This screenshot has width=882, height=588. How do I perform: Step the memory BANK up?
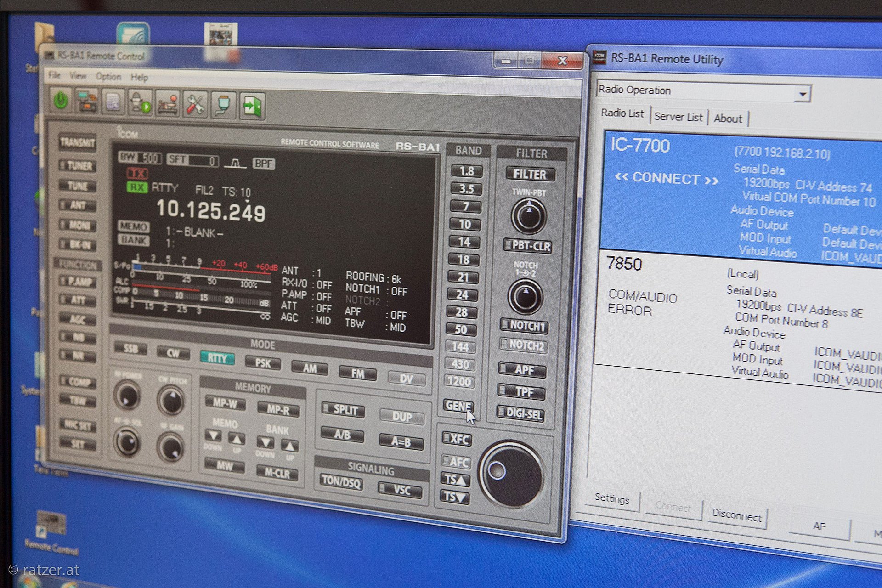289,446
